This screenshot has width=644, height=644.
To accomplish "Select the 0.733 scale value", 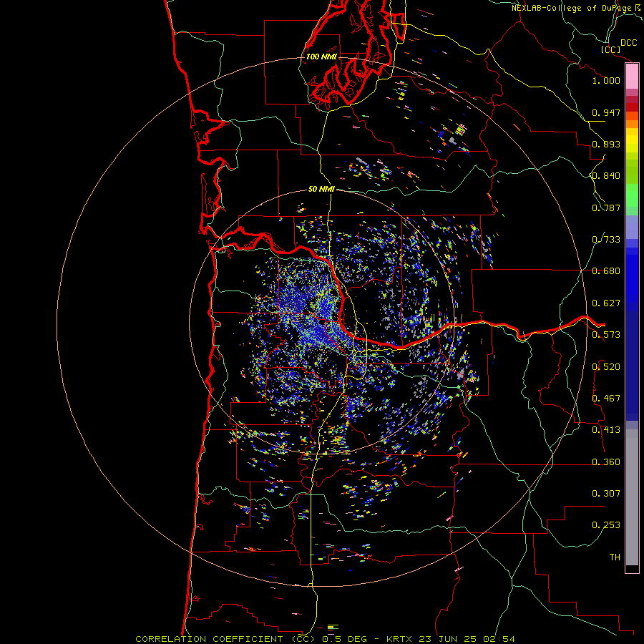I will click(x=606, y=240).
